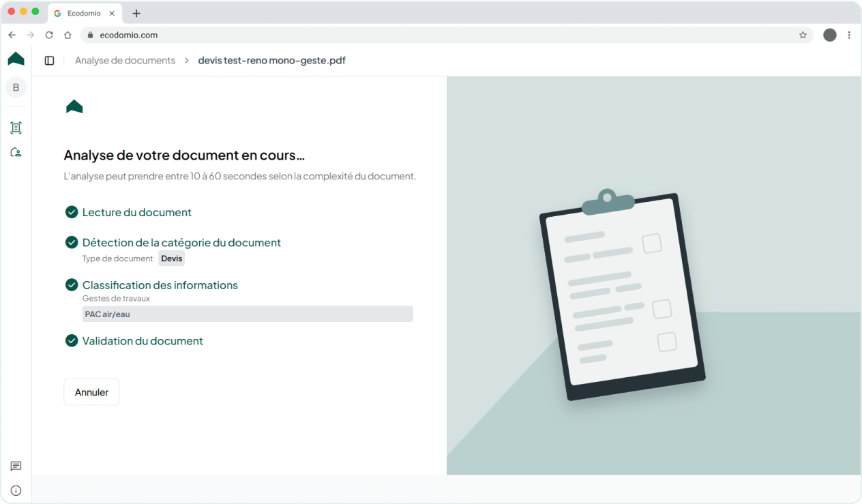Go to Analyse de documents breadcrumb
Viewport: 862px width, 504px height.
(125, 61)
